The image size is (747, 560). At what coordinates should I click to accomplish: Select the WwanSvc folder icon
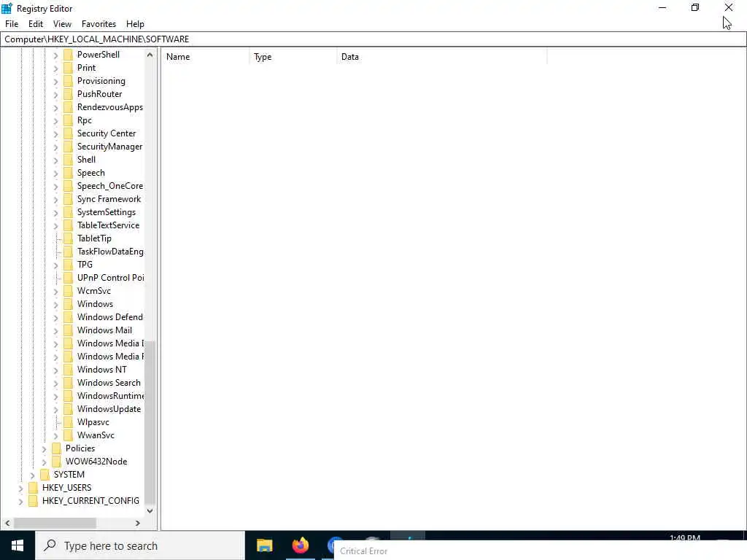pos(68,435)
